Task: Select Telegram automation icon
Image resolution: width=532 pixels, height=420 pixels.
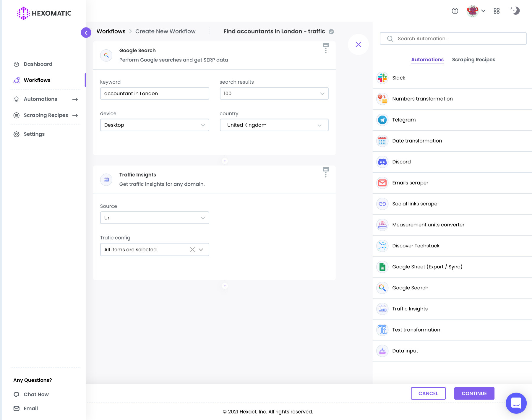Action: [382, 120]
